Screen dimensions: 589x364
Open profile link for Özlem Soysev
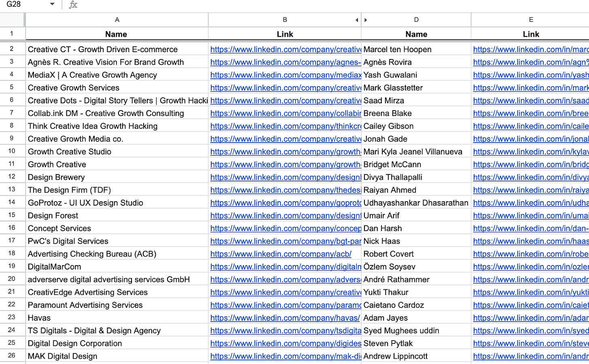click(531, 267)
